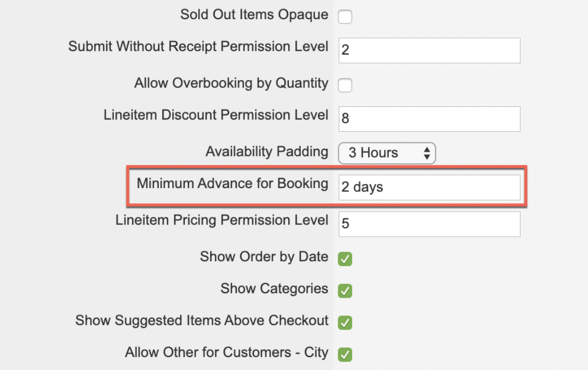Click the "Availability Padding" label text
Viewport: 588px width, 370px height.
tap(266, 152)
